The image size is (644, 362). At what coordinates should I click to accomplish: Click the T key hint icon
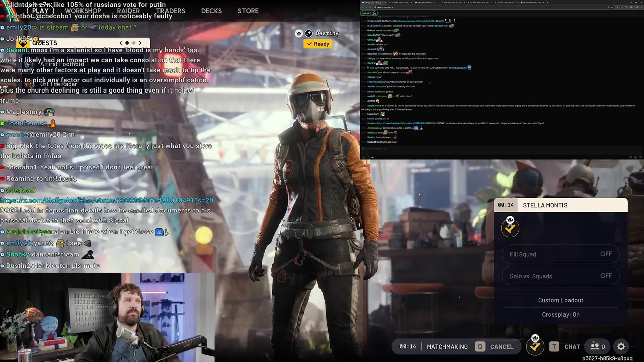tap(554, 346)
